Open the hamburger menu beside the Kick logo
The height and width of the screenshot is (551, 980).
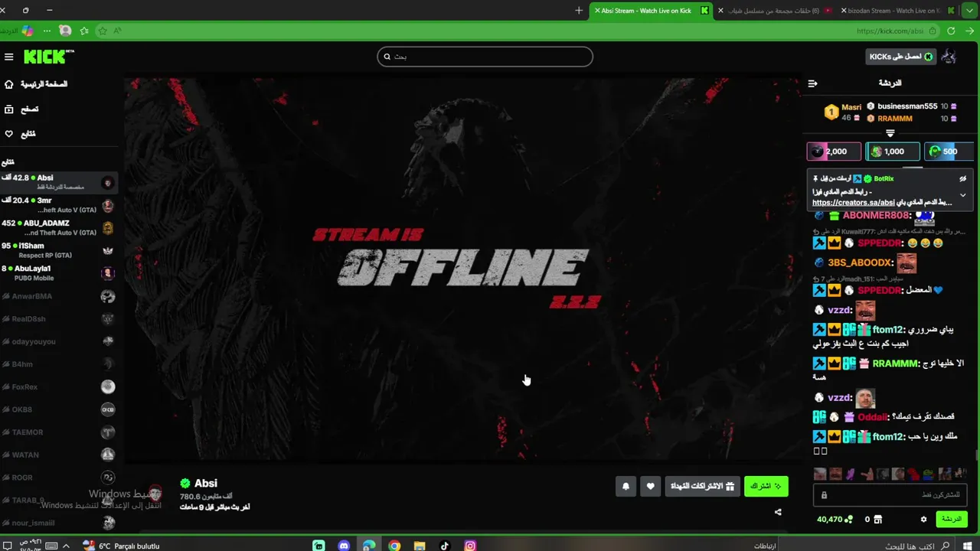tap(9, 57)
